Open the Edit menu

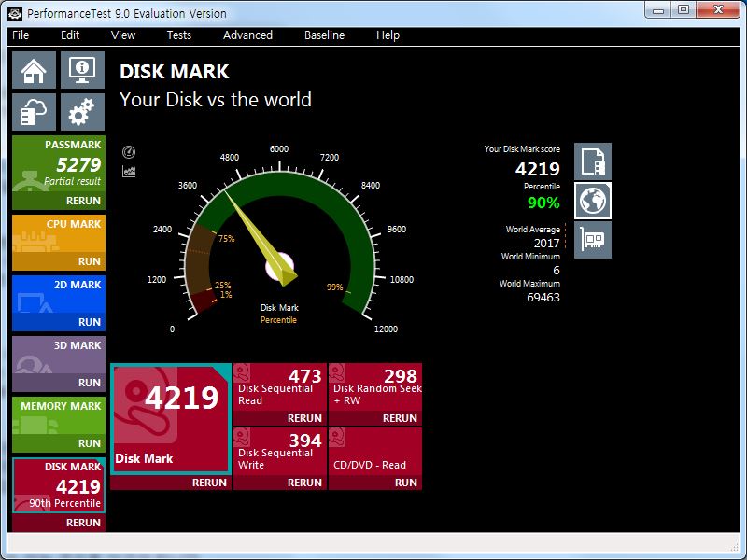tap(70, 35)
